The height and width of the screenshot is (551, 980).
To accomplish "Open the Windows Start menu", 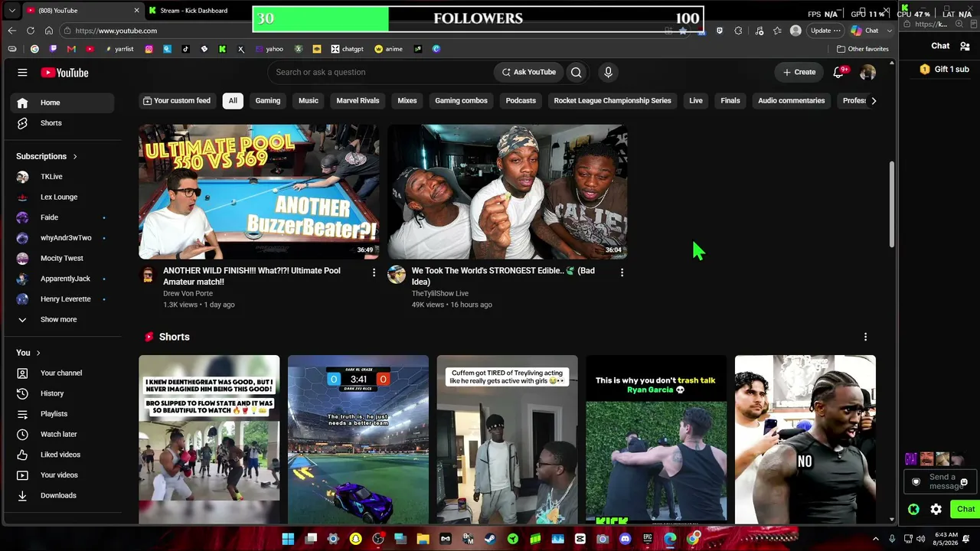I will coord(288,539).
